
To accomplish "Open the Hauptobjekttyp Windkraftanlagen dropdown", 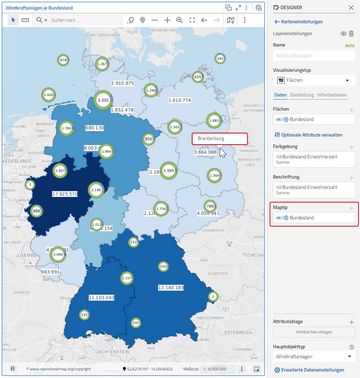I will point(314,356).
